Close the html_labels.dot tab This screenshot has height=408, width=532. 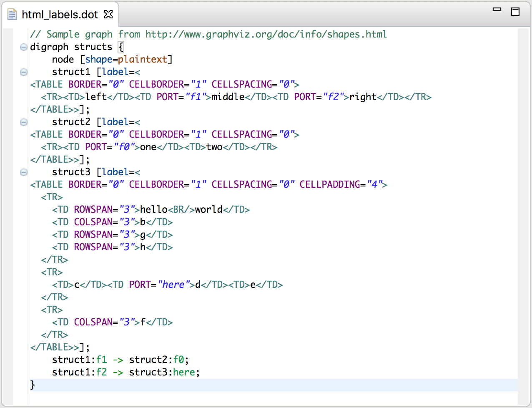pos(108,15)
